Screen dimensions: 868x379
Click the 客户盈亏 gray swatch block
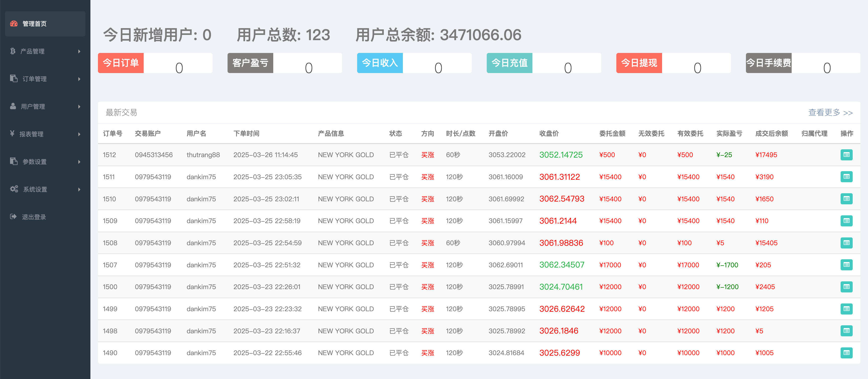pyautogui.click(x=250, y=63)
